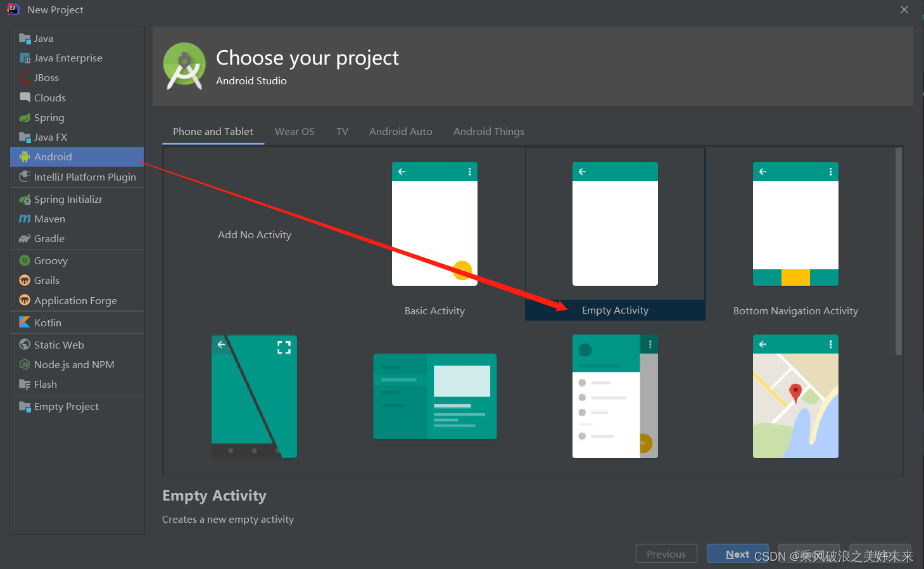
Task: Pick the Empty Activity template thumbnail
Action: (x=615, y=224)
